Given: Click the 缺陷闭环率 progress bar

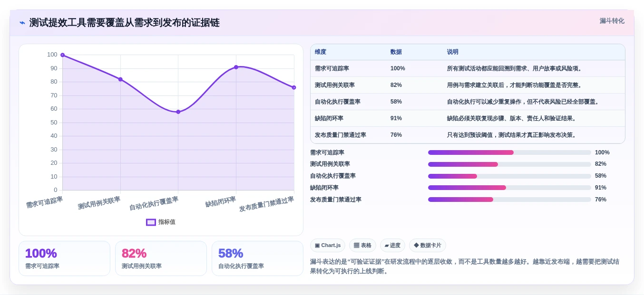Looking at the screenshot, I should pos(509,188).
